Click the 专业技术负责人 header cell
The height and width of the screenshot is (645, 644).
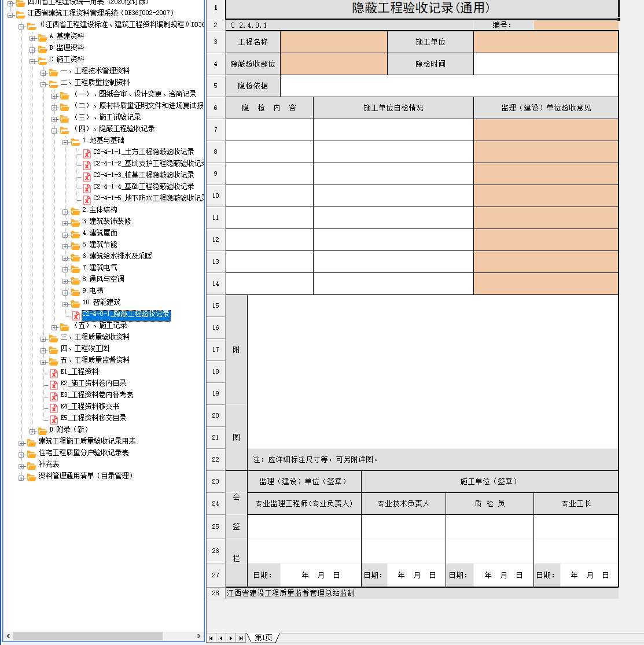point(403,503)
